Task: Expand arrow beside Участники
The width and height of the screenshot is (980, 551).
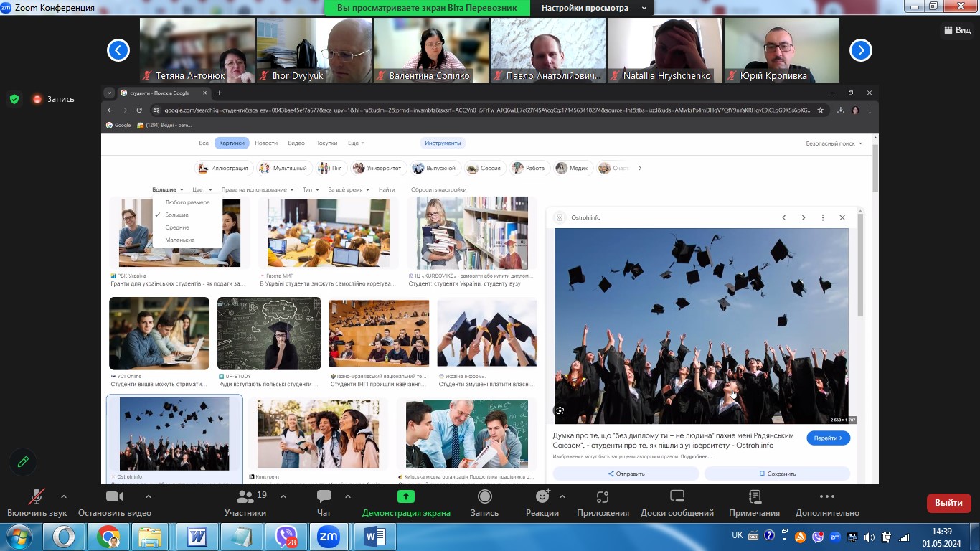Action: 283,496
